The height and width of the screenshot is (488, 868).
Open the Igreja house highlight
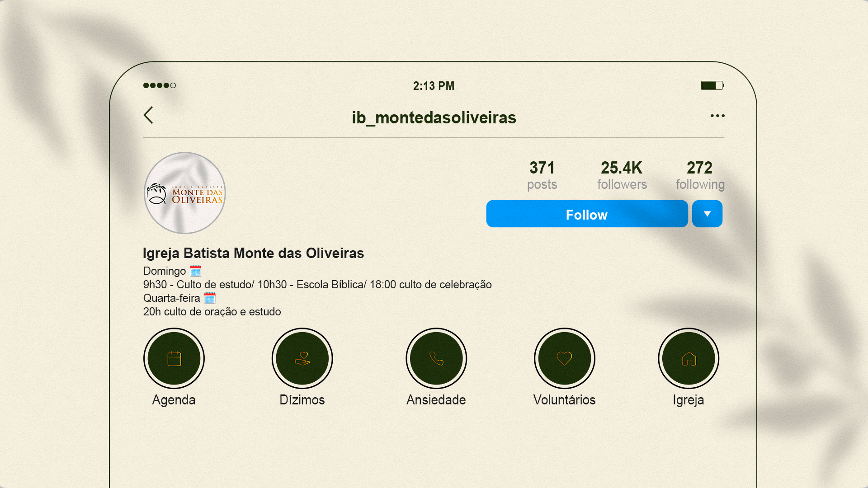coord(688,358)
